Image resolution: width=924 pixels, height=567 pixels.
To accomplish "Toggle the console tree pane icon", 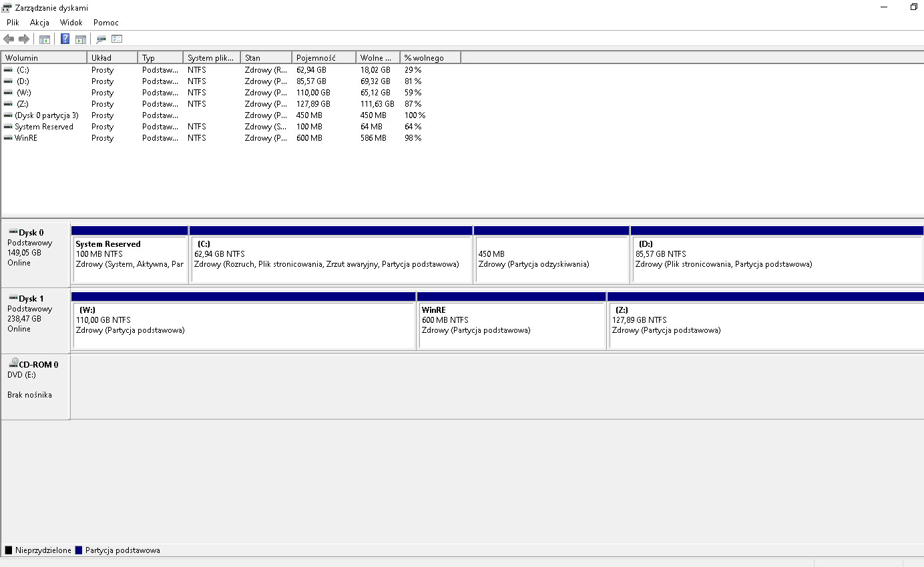I will coord(45,39).
